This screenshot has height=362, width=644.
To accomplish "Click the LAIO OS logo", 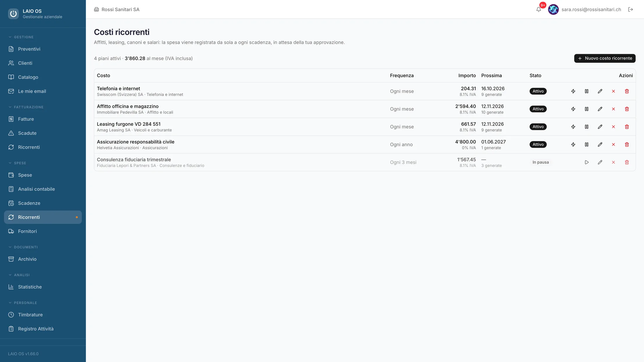I will [13, 13].
